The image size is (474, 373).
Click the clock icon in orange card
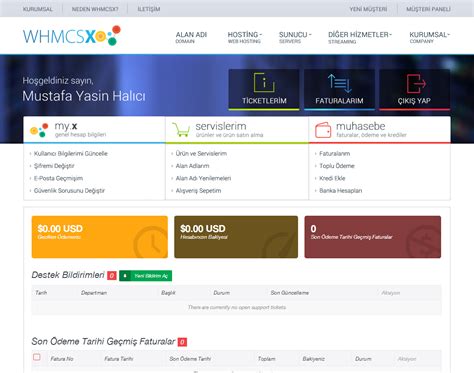[x=151, y=243]
